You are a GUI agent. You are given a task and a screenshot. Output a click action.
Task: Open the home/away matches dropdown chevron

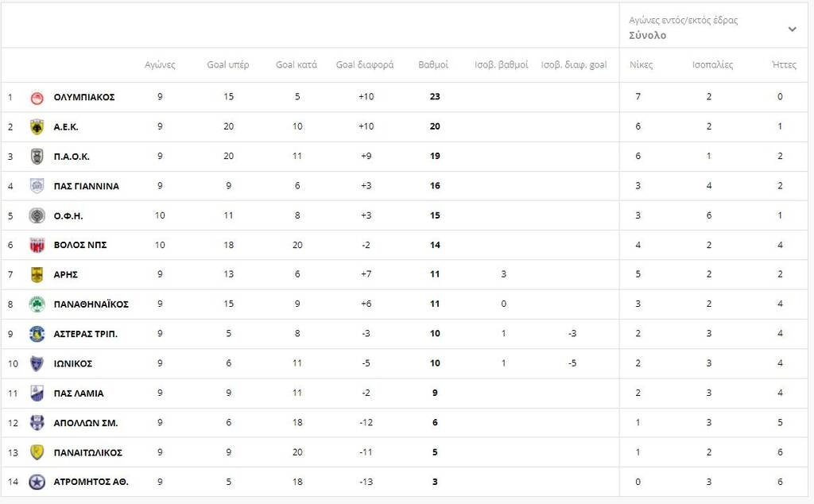793,29
